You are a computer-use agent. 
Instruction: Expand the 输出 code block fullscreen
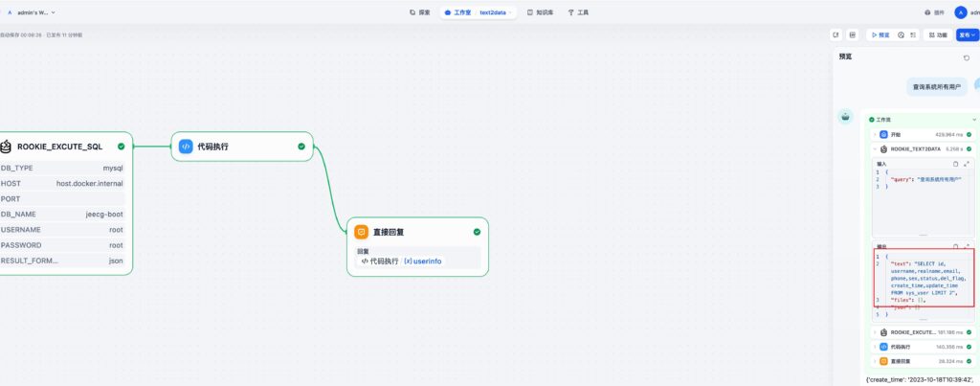(967, 246)
